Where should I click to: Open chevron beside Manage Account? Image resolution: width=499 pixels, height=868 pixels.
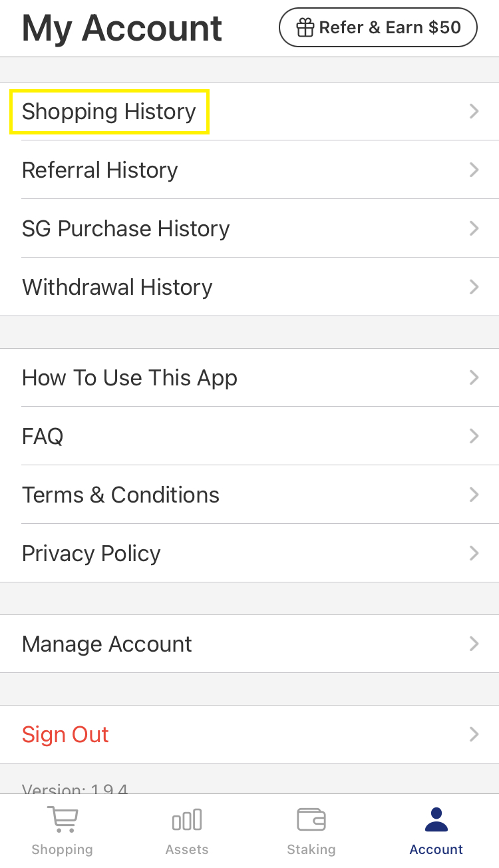point(474,644)
